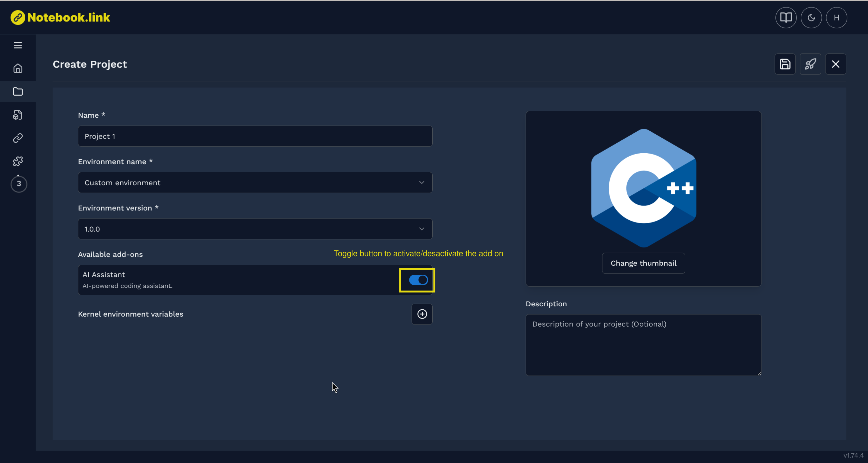Open the Home page from the sidebar

pyautogui.click(x=18, y=68)
